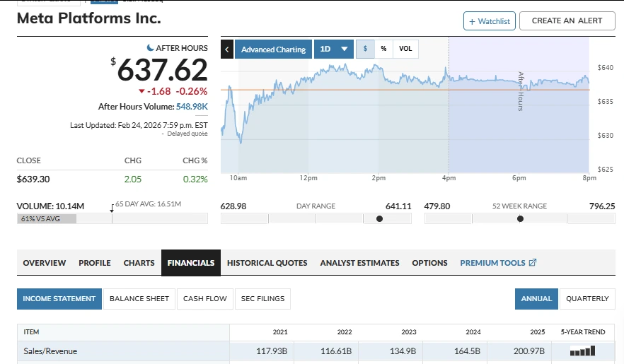Image resolution: width=624 pixels, height=364 pixels.
Task: Toggle the VOL volume display
Action: (405, 49)
